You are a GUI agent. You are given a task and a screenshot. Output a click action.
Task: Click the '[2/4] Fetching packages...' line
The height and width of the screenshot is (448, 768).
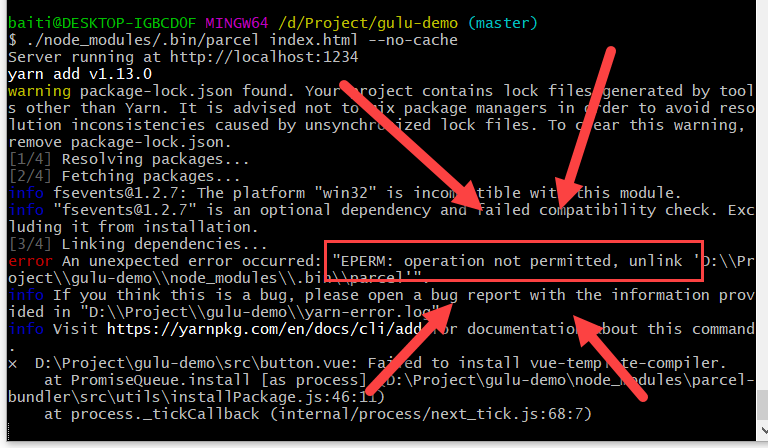click(124, 176)
